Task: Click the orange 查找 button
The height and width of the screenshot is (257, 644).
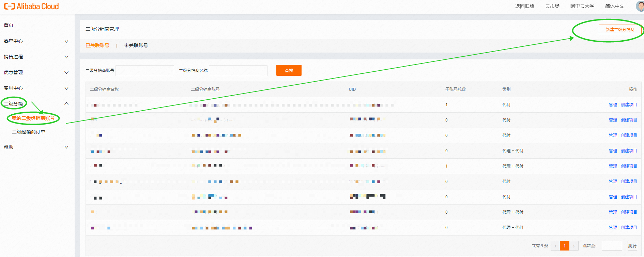Action: [x=289, y=70]
